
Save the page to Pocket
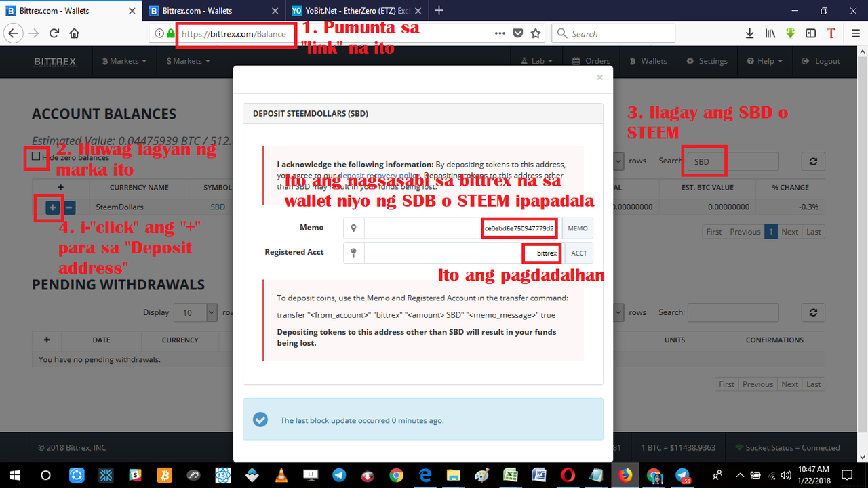518,33
